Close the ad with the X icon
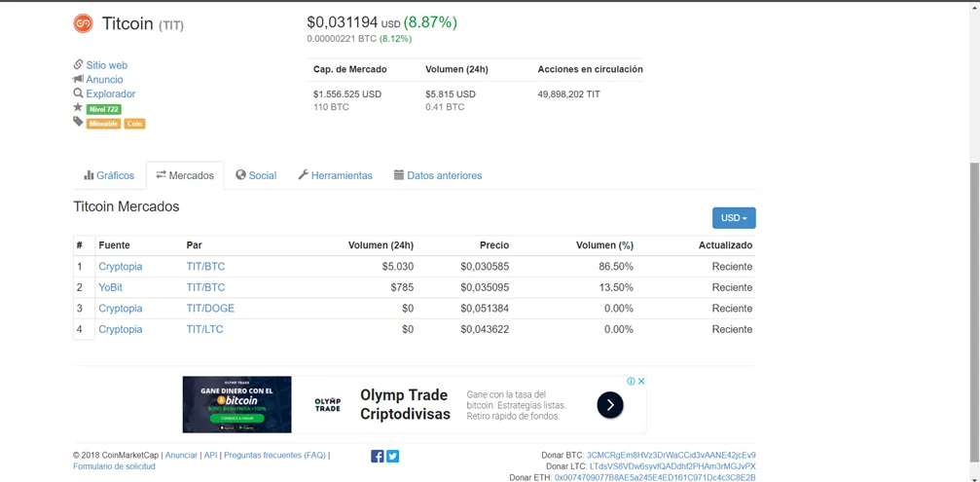The height and width of the screenshot is (482, 980). (x=640, y=381)
